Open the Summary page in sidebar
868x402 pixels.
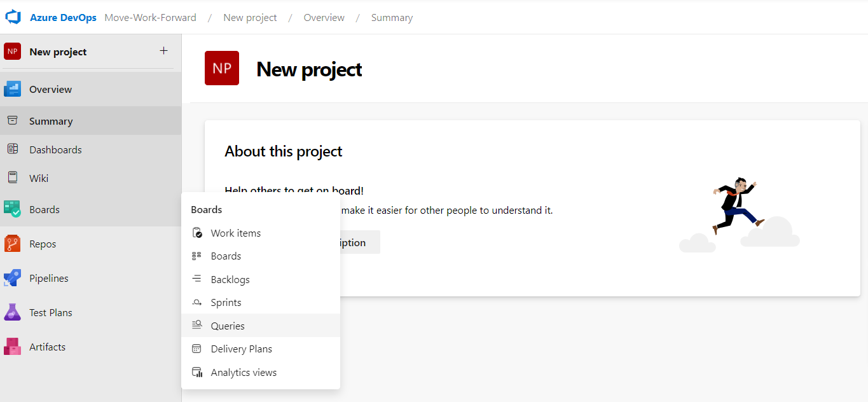(x=51, y=121)
